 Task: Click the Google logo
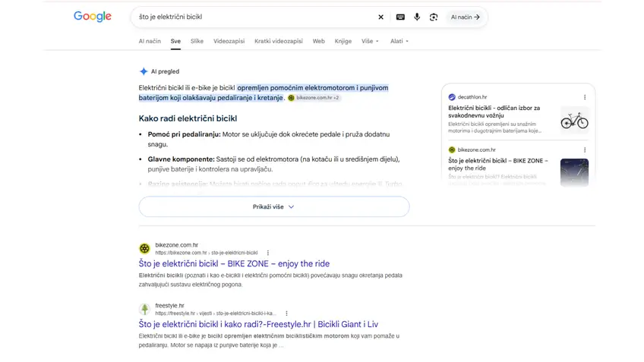click(93, 17)
